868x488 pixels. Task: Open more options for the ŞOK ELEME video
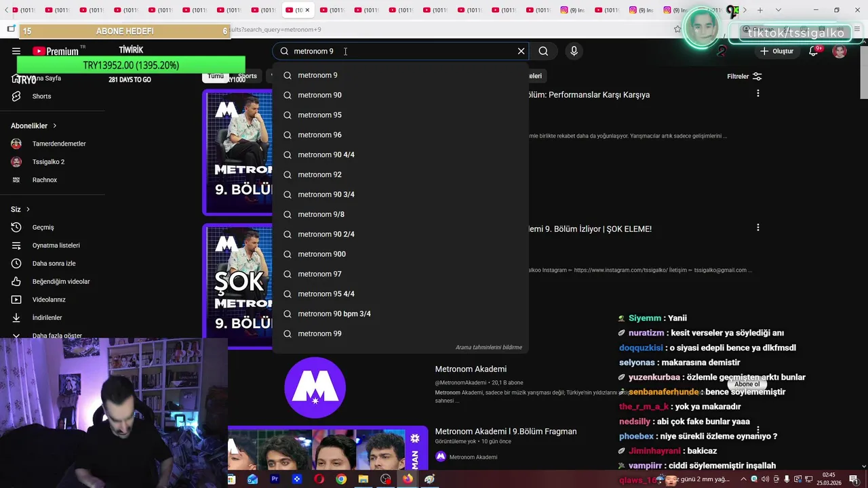click(x=758, y=228)
